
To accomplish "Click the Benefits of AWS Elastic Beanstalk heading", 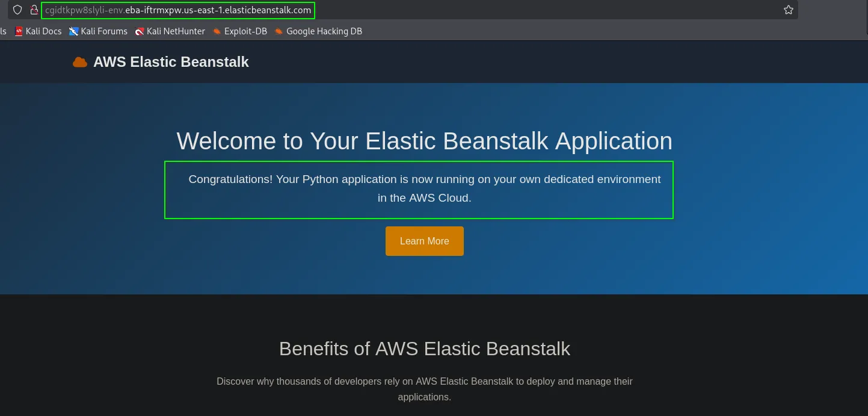I will point(424,349).
